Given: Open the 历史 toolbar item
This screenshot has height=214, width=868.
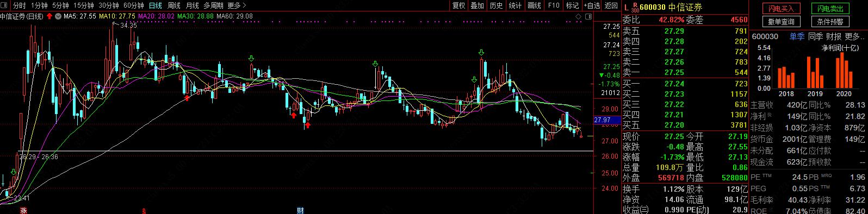Looking at the screenshot, I should tap(496, 5).
